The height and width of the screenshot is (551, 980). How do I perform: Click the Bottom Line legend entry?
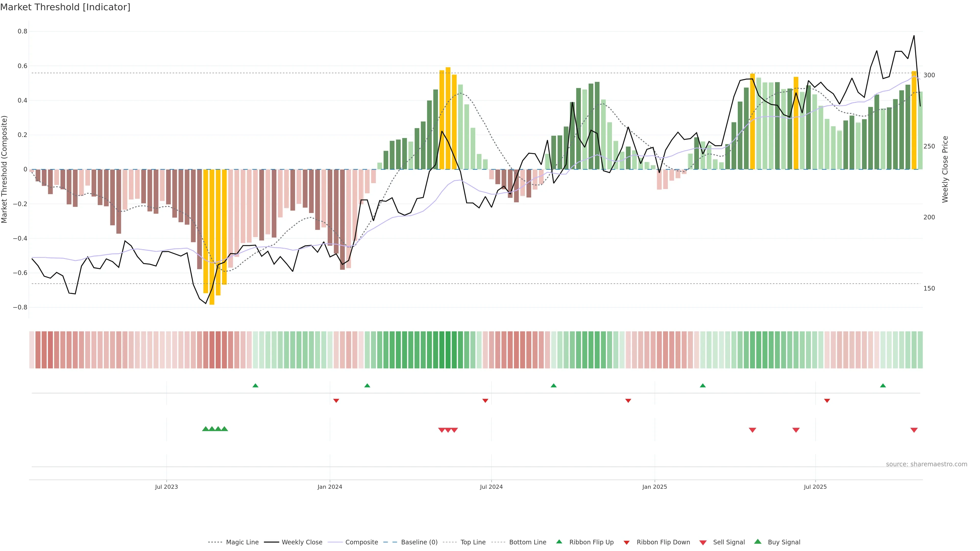coord(527,542)
